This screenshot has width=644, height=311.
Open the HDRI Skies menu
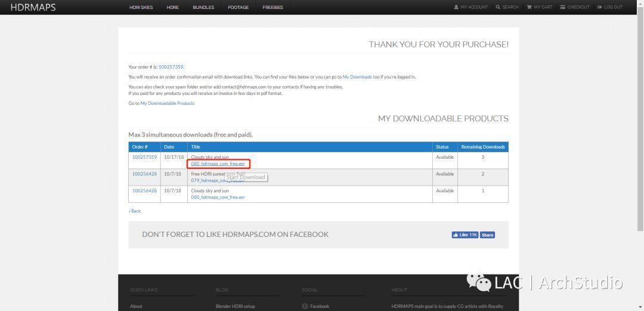[x=141, y=7]
